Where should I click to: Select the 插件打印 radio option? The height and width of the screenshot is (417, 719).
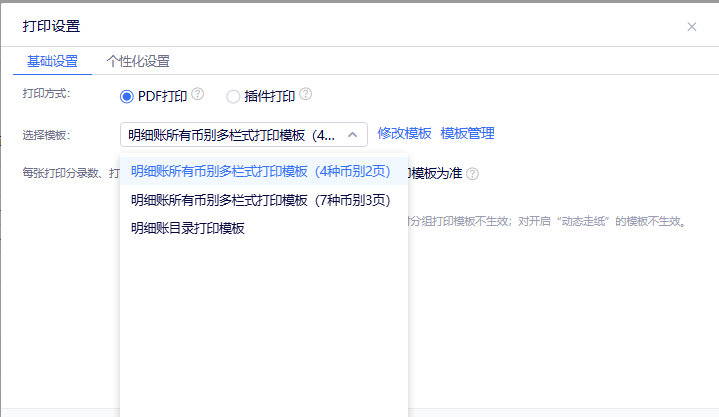(x=233, y=96)
